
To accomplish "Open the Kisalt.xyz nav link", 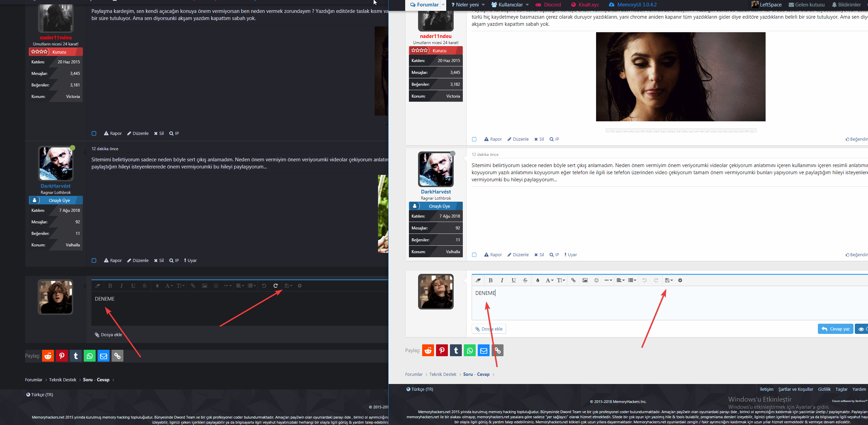I will coord(585,5).
